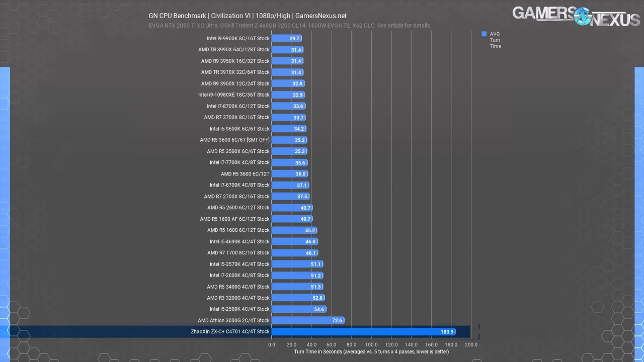Select the 'AMD R7 2700X 8C/16T Stock' label
The height and width of the screenshot is (362, 644).
[237, 197]
